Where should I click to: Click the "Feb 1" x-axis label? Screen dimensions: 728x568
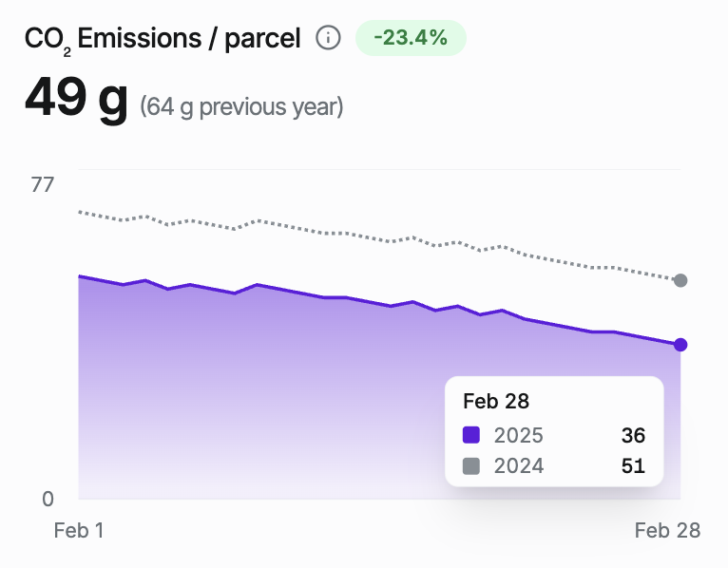79,531
